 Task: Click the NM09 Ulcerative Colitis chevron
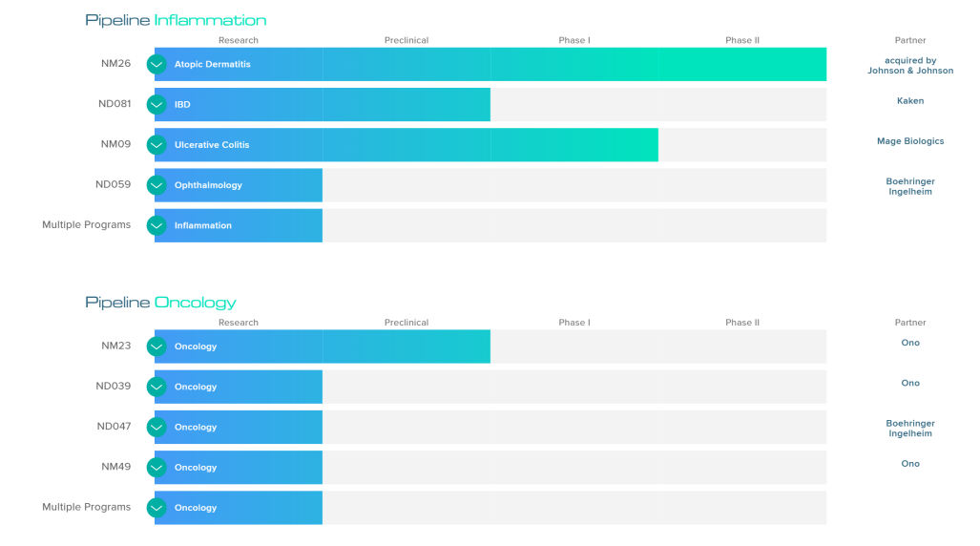156,145
